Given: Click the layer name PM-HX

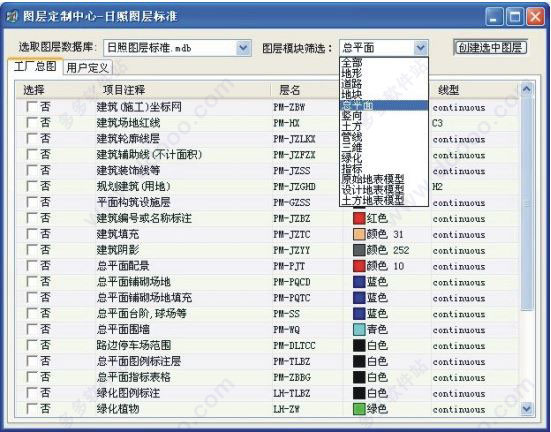Looking at the screenshot, I should (x=286, y=123).
